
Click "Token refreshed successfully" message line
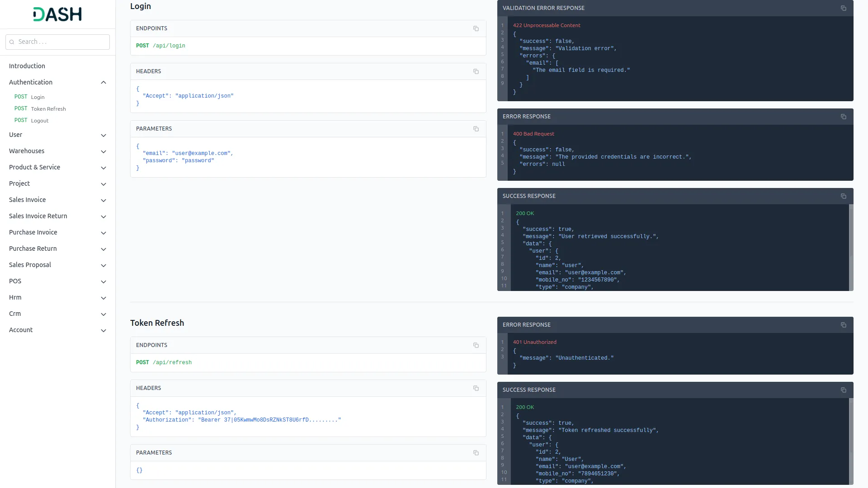[591, 430]
